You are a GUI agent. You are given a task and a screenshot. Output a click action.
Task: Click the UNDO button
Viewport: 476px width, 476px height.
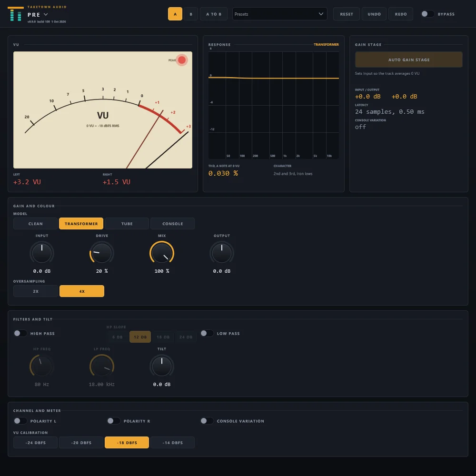pyautogui.click(x=374, y=14)
